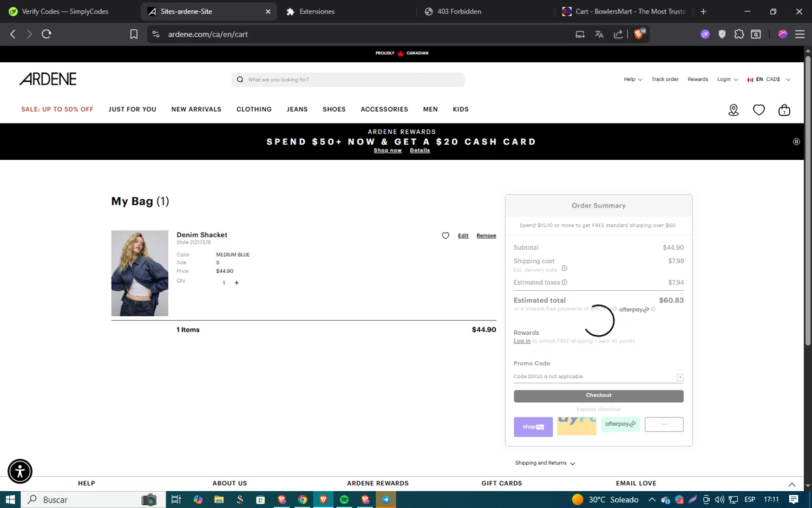This screenshot has height=508, width=812.
Task: Click the Rewards link in header
Action: click(698, 80)
